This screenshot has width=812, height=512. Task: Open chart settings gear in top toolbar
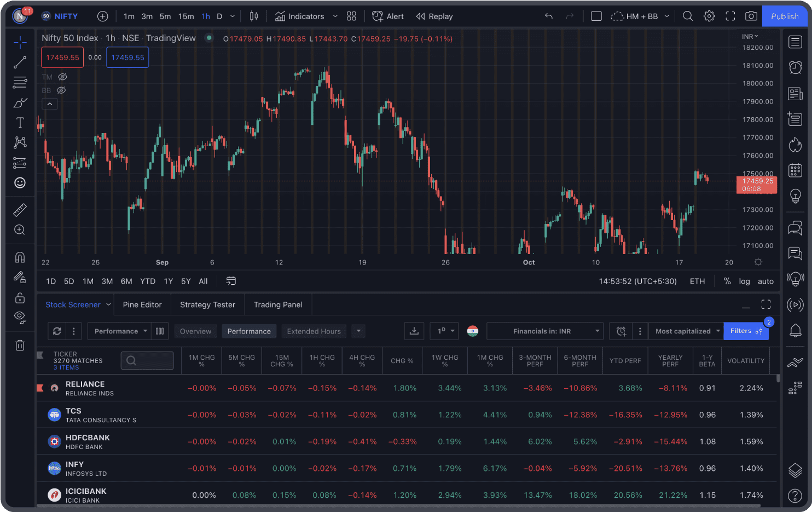click(709, 16)
